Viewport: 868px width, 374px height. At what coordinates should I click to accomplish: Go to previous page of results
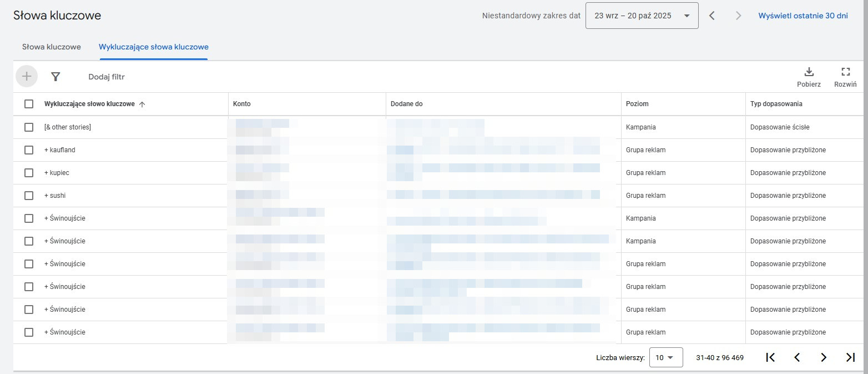tap(797, 357)
